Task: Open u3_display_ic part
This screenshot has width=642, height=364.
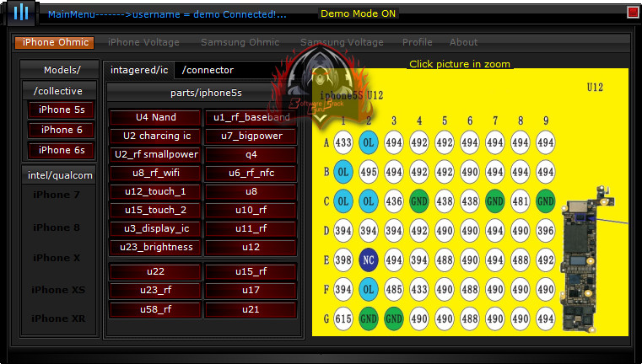Action: click(x=155, y=228)
